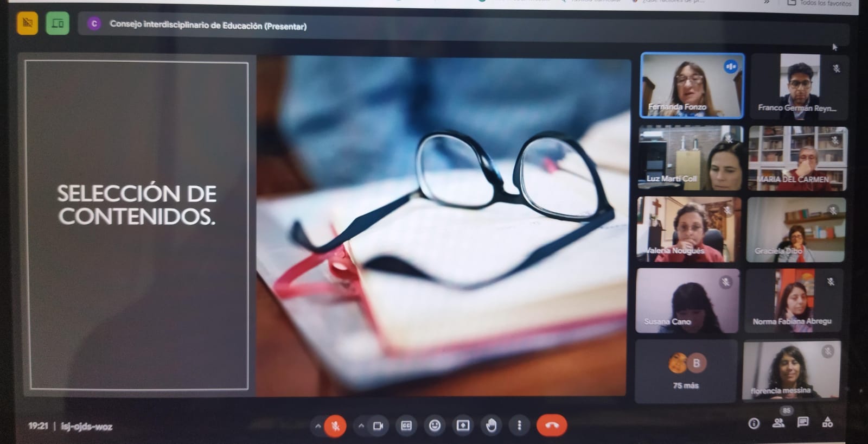Click the speaking indicator on Fernanda Fonzo tile

(x=731, y=66)
